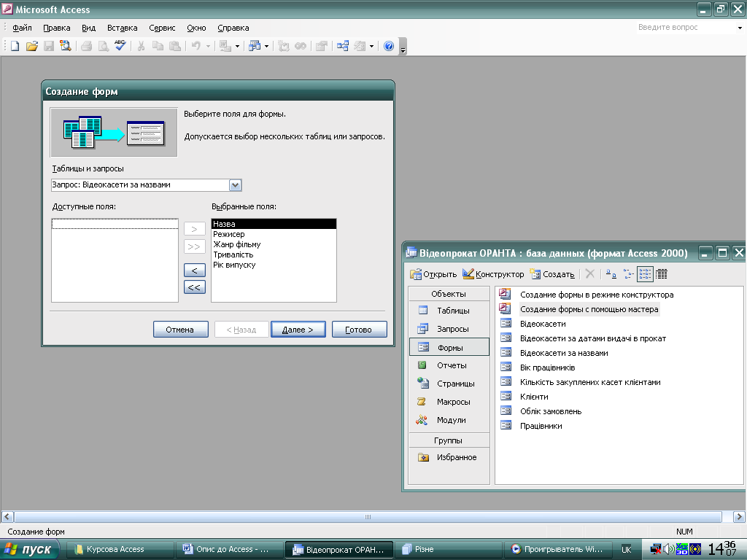The height and width of the screenshot is (560, 747).
Task: Open Избранное group
Action: (449, 457)
